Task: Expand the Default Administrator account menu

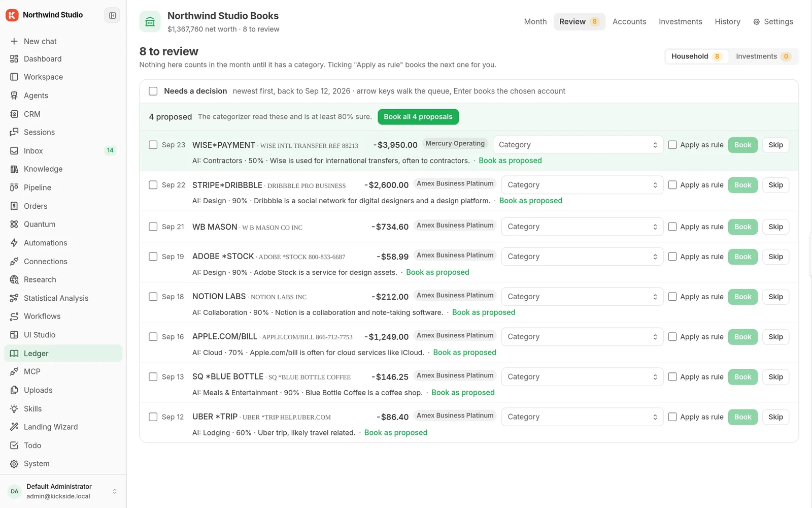Action: (63, 491)
